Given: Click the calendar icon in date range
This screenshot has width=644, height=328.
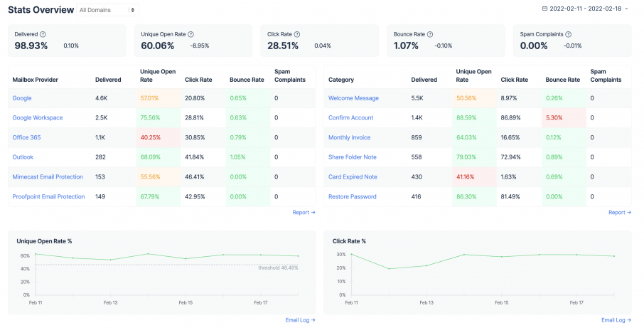Looking at the screenshot, I should [x=545, y=9].
